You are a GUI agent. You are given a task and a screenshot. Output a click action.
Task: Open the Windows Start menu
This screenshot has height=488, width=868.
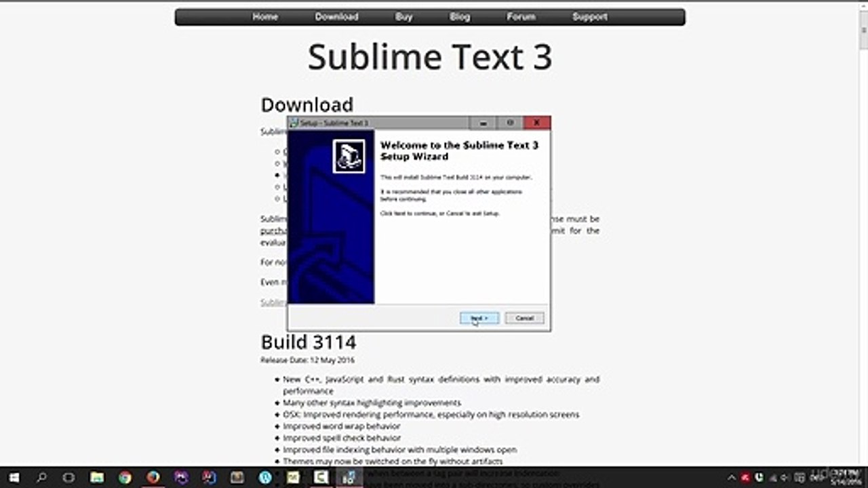coord(14,478)
